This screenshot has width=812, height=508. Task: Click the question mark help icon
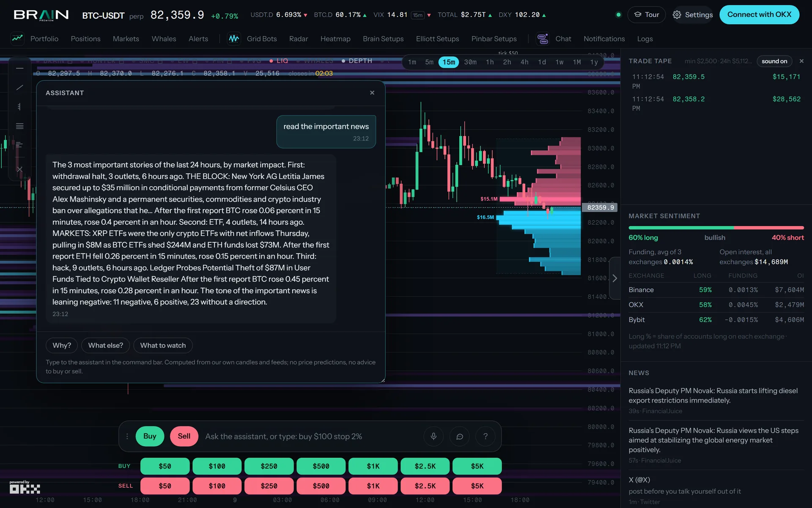[486, 436]
